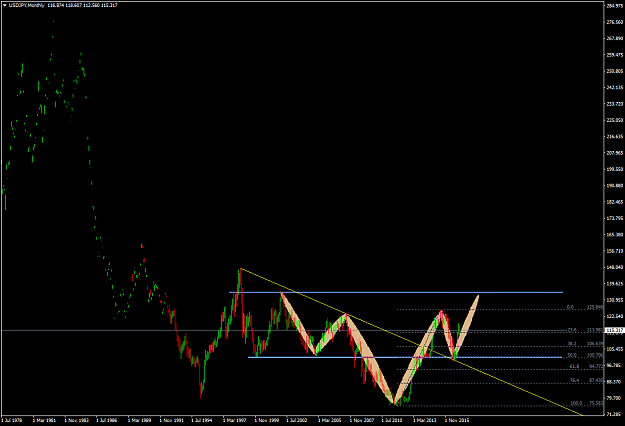Click the 250.805 price axis label
This screenshot has width=625, height=426.
(615, 71)
